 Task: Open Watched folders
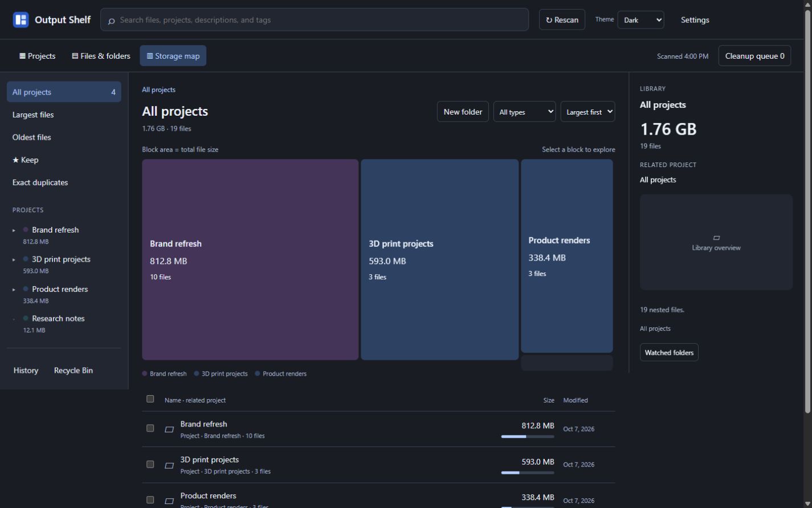click(669, 352)
